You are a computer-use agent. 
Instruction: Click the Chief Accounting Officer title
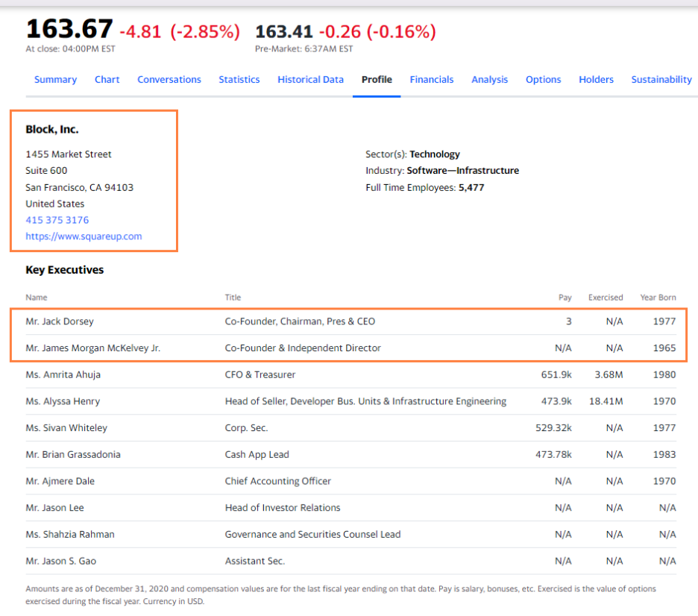tap(277, 481)
